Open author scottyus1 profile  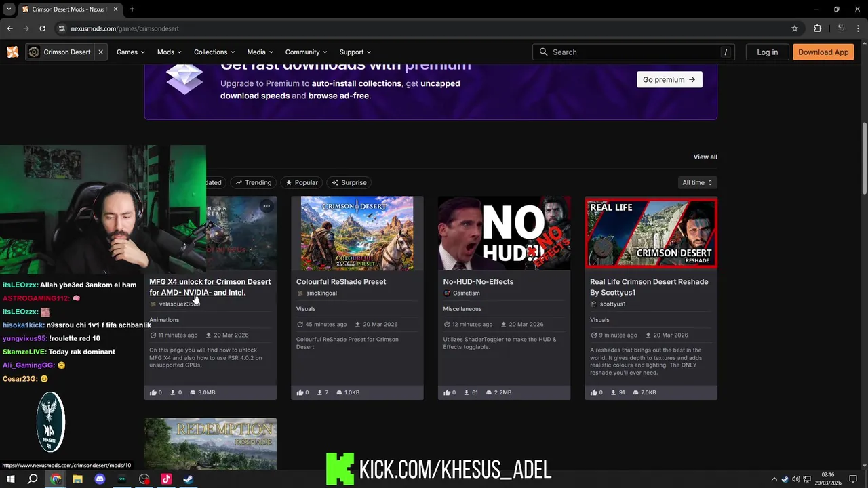click(612, 304)
